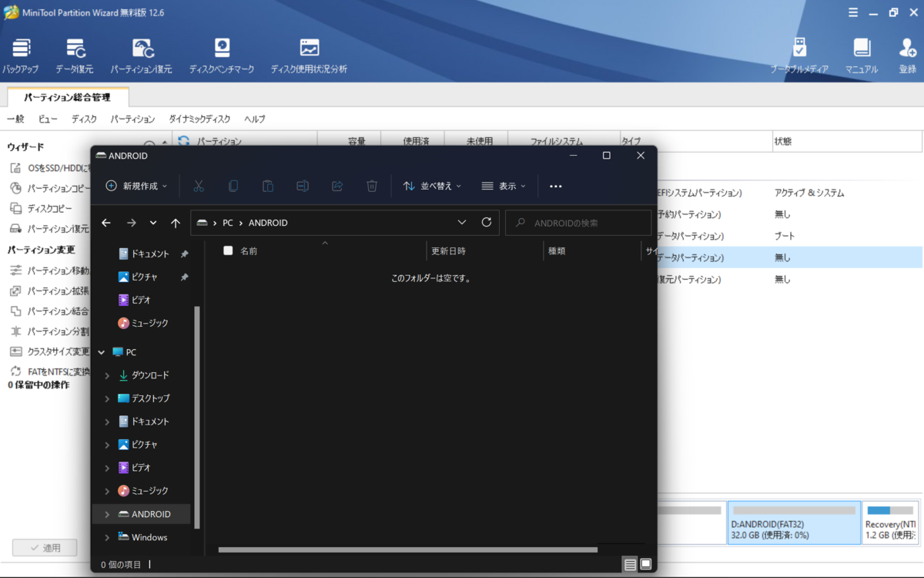Select Recovery partition in disk map
Screen dimensions: 924x578
(x=890, y=523)
